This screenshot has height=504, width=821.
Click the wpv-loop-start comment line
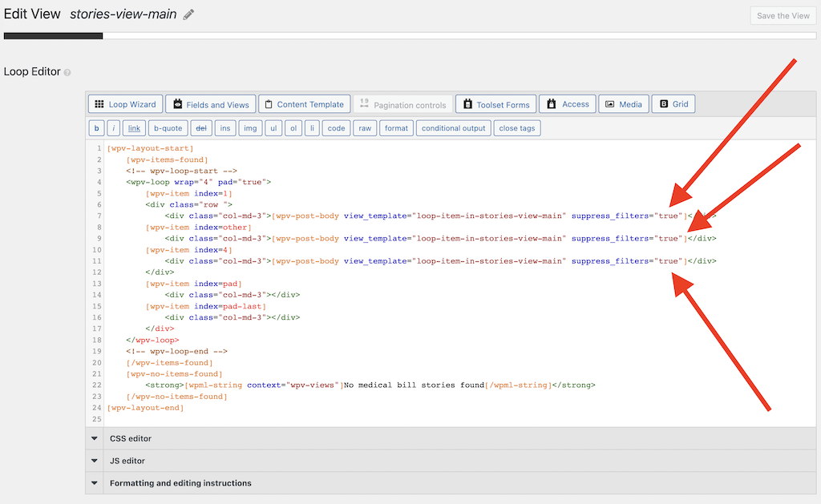coord(182,171)
